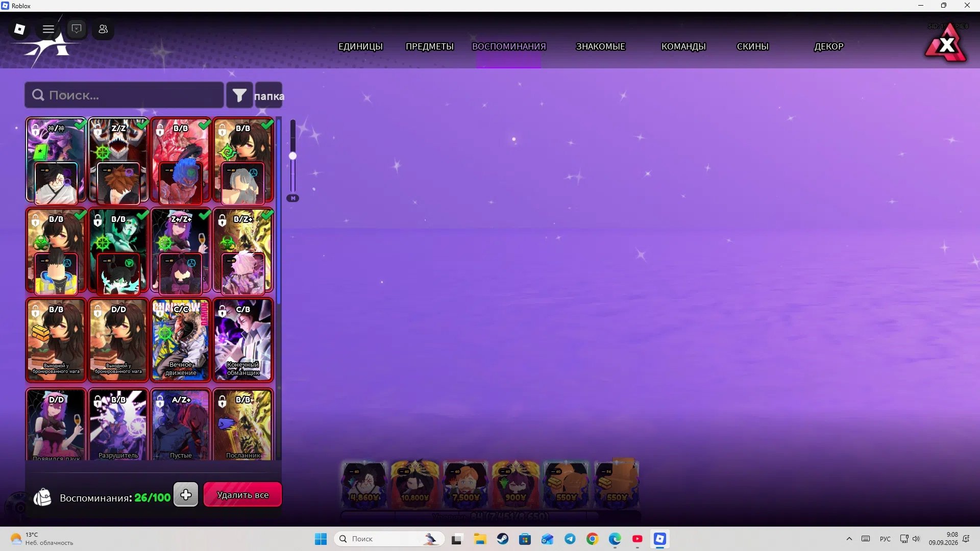Select the Z/Z memory card

118,160
